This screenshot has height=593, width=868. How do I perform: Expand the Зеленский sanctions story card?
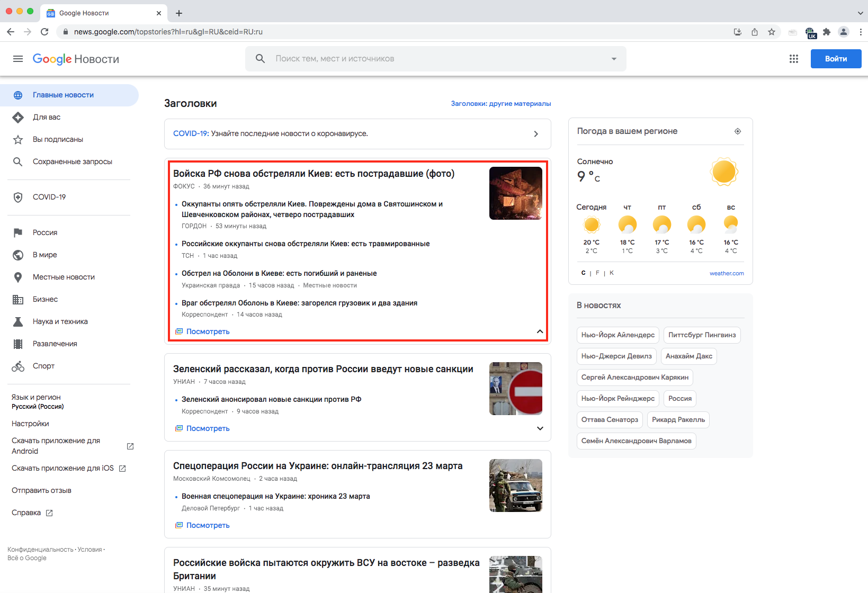(x=540, y=428)
